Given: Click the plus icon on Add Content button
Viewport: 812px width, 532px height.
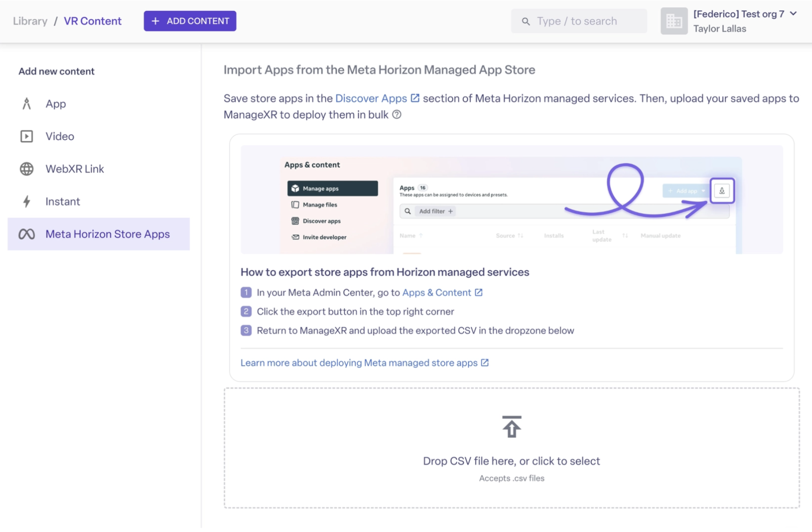Looking at the screenshot, I should (155, 21).
